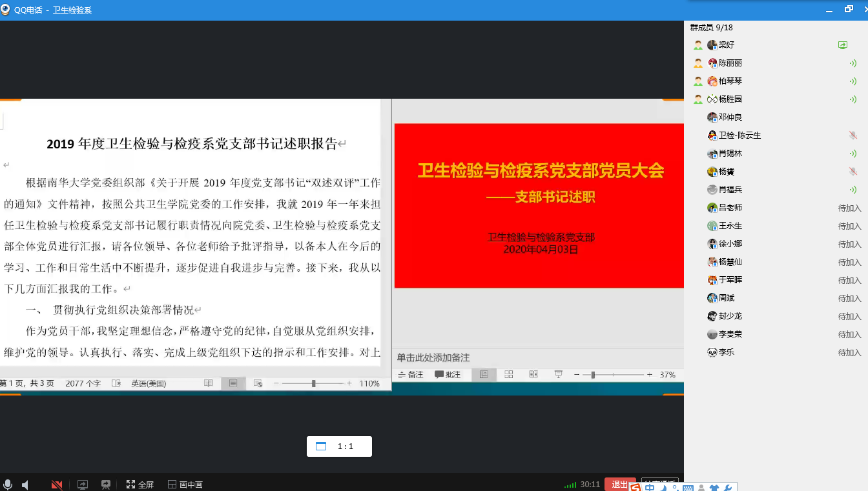Enable picture-in-picture with 画中画
The height and width of the screenshot is (491, 868).
click(185, 485)
